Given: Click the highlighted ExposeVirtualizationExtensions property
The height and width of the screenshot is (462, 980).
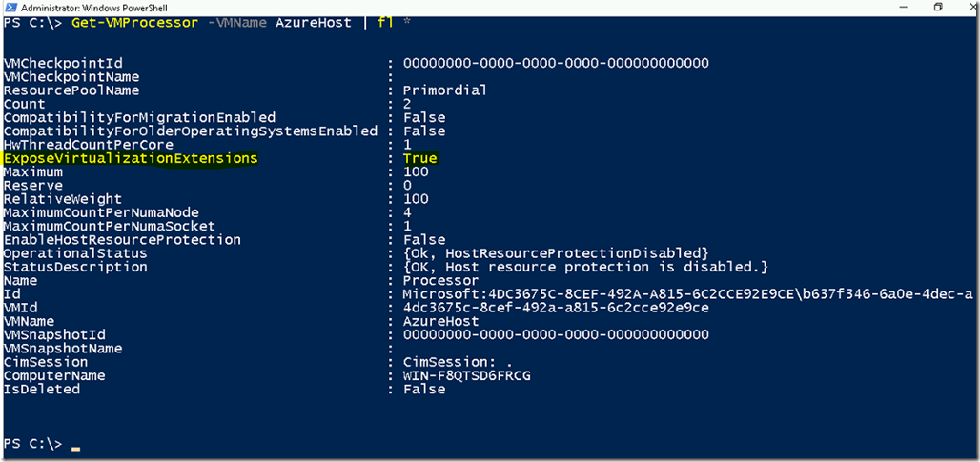Looking at the screenshot, I should 131,158.
